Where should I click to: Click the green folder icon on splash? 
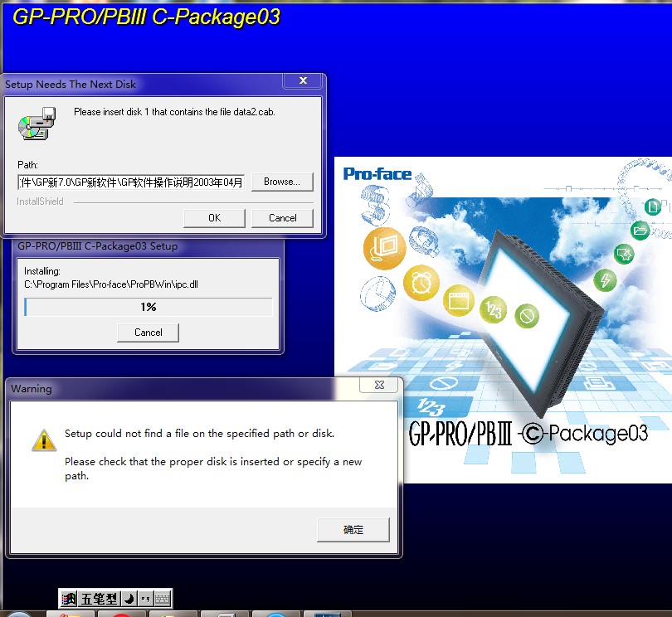click(x=640, y=230)
